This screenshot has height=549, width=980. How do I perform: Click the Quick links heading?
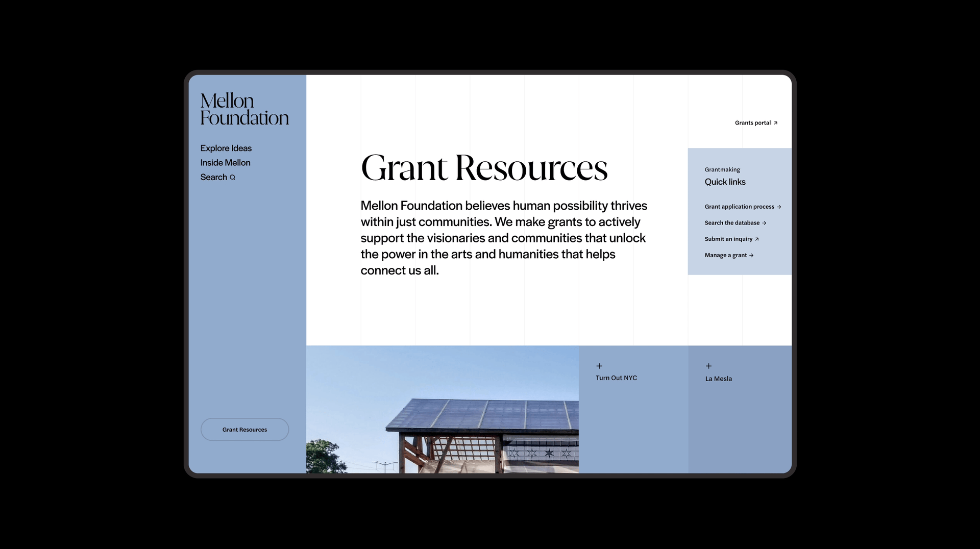725,182
